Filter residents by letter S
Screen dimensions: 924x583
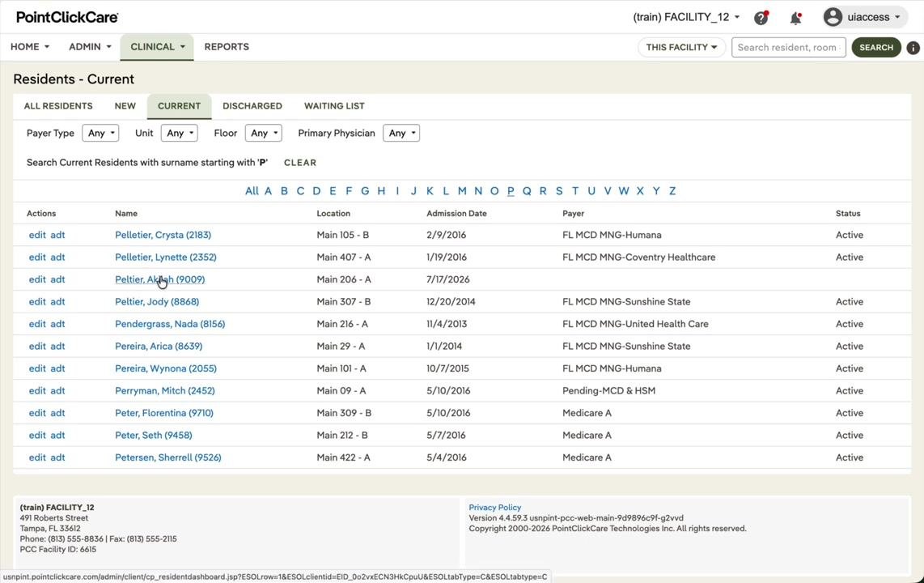pyautogui.click(x=559, y=191)
